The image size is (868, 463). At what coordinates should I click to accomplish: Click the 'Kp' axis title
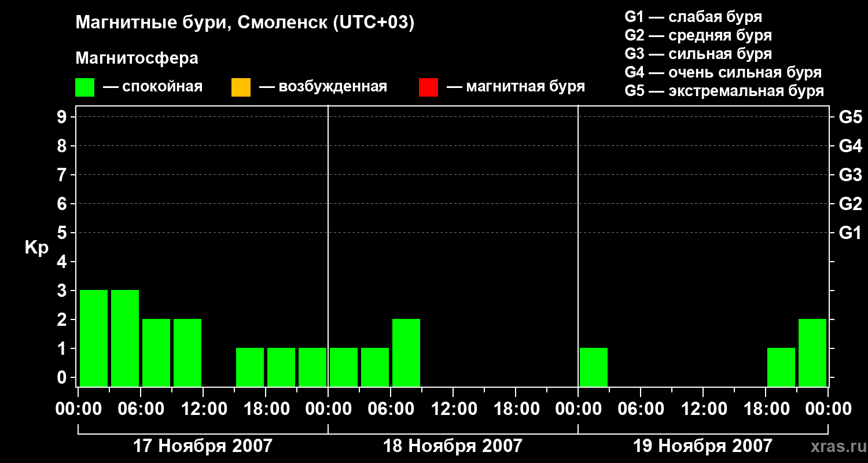coord(36,248)
